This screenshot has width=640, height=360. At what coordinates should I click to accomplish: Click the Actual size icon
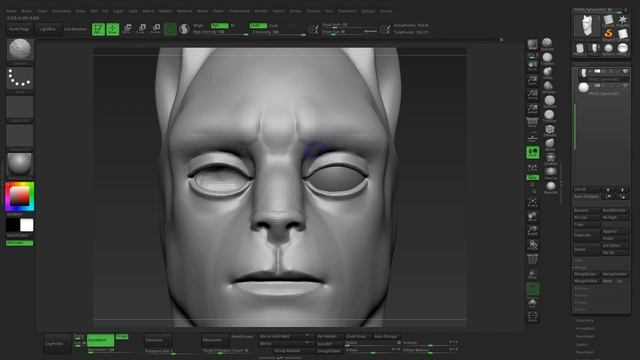point(532,94)
